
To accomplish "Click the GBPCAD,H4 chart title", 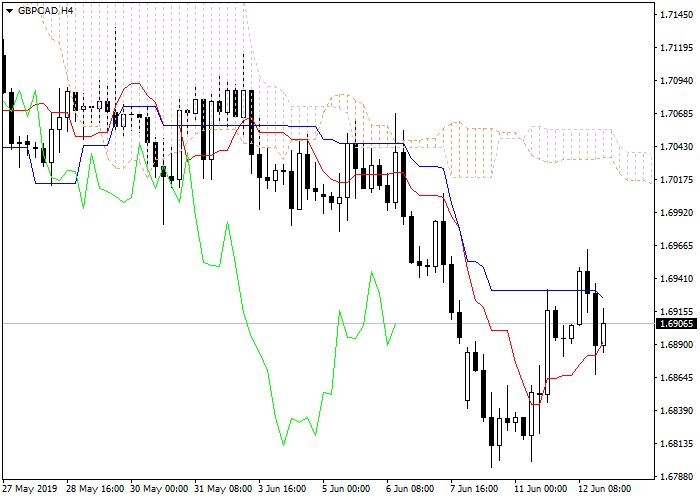I will [x=45, y=10].
